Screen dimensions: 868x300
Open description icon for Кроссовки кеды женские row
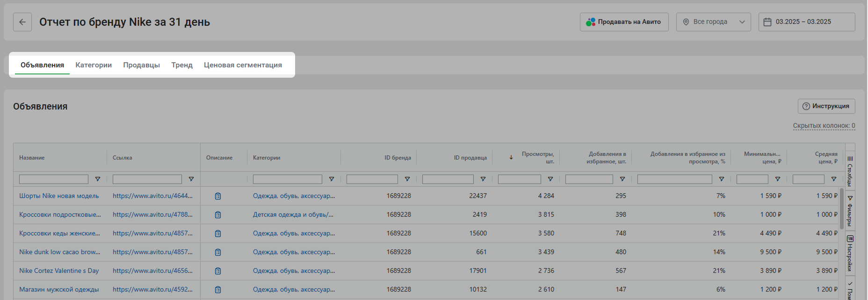tap(218, 234)
